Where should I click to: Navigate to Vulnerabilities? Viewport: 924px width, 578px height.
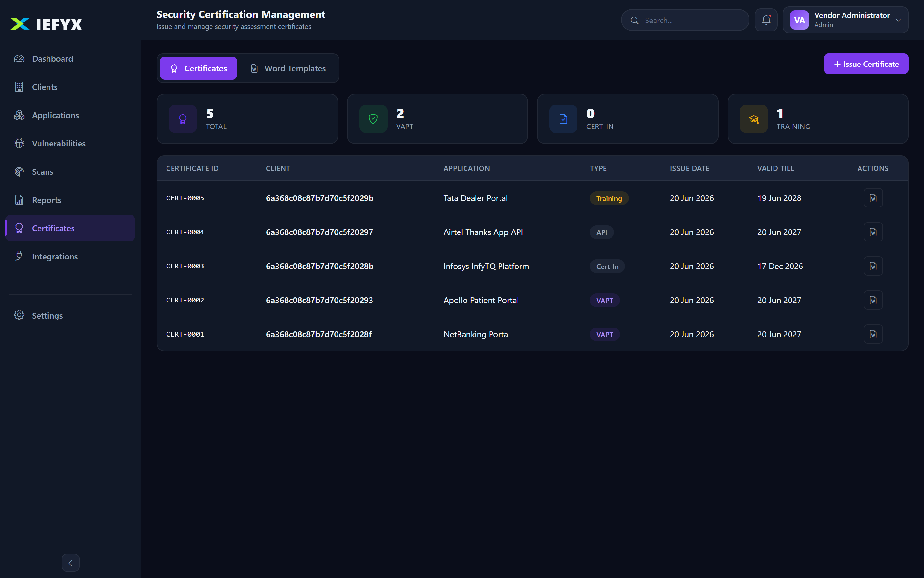(x=70, y=143)
